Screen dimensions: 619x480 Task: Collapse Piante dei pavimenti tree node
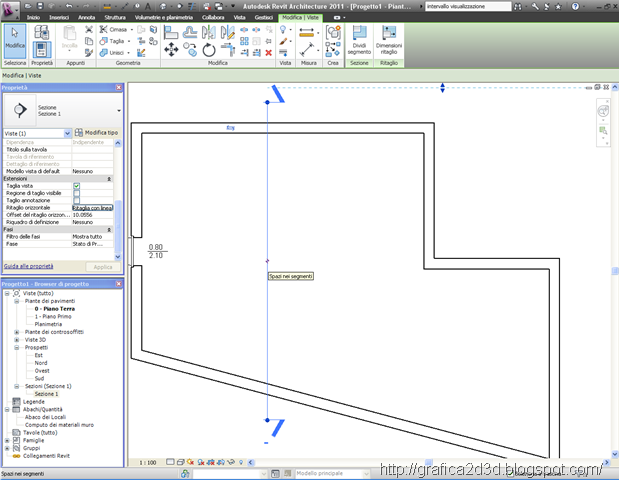[x=17, y=301]
